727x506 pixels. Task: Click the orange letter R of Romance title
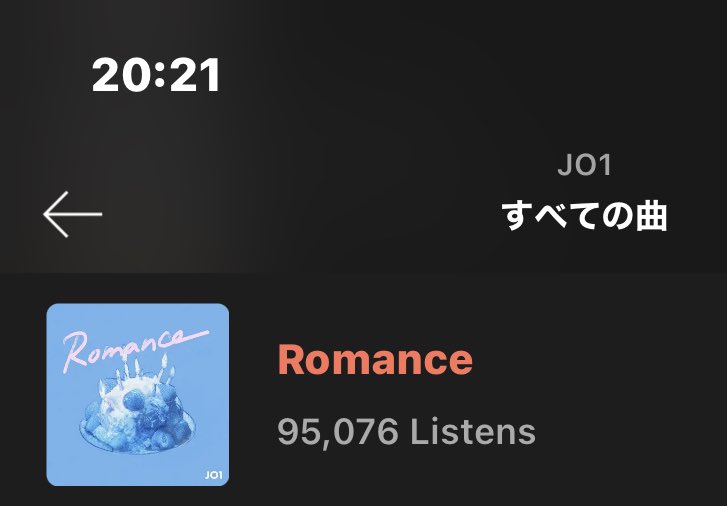point(290,360)
